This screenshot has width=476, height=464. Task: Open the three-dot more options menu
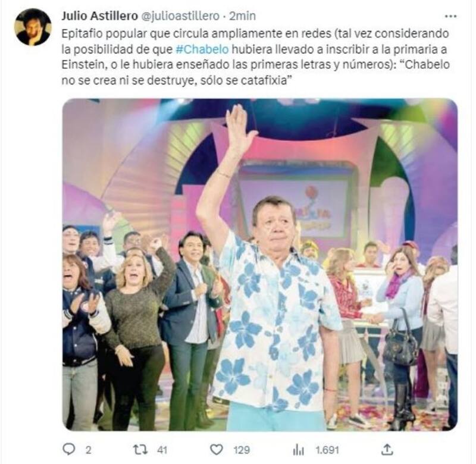450,17
